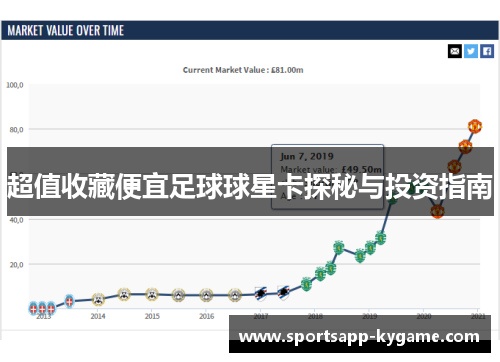The height and width of the screenshot is (362, 500).
Task: Share chart via Twitter icon
Action: 471,51
